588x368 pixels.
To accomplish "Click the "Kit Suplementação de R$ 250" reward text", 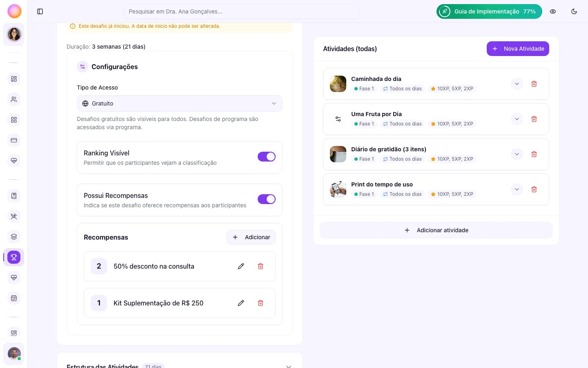I will pyautogui.click(x=158, y=303).
